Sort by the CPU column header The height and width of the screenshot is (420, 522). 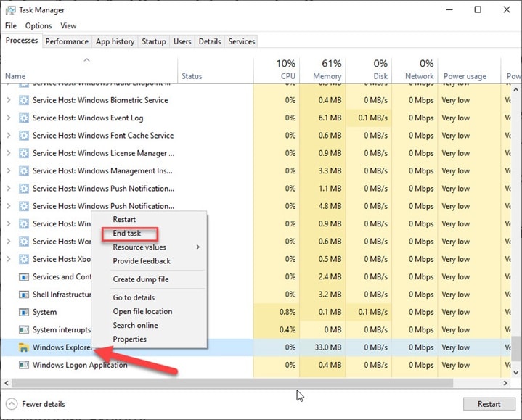[277, 70]
